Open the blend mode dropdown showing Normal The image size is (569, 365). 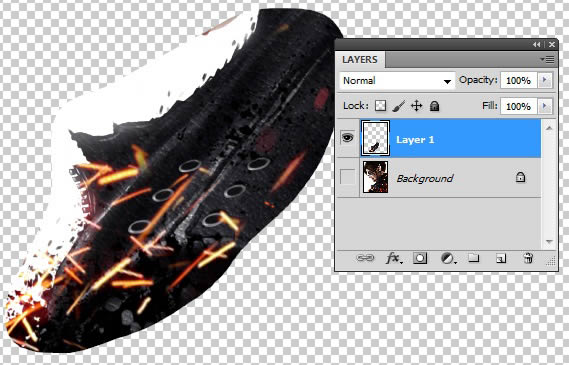(397, 81)
